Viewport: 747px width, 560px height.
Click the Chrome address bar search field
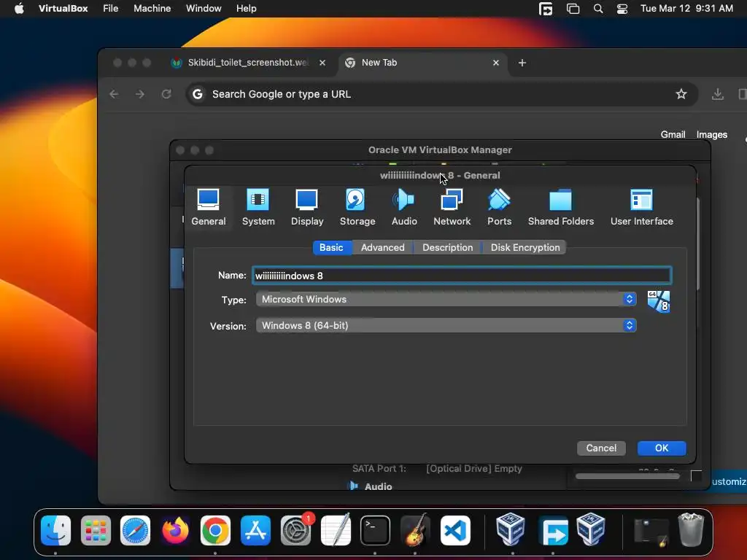coord(441,94)
